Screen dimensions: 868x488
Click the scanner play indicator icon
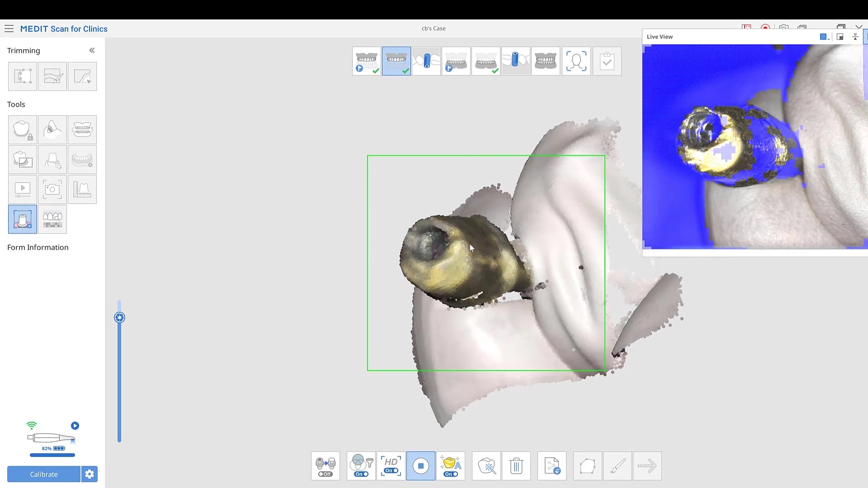click(75, 426)
